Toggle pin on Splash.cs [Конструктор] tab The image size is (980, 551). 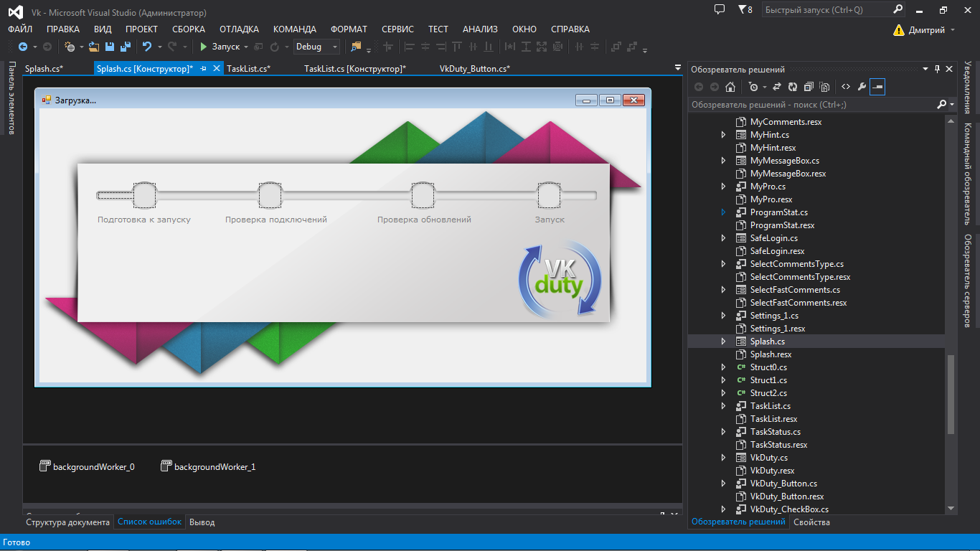point(204,69)
